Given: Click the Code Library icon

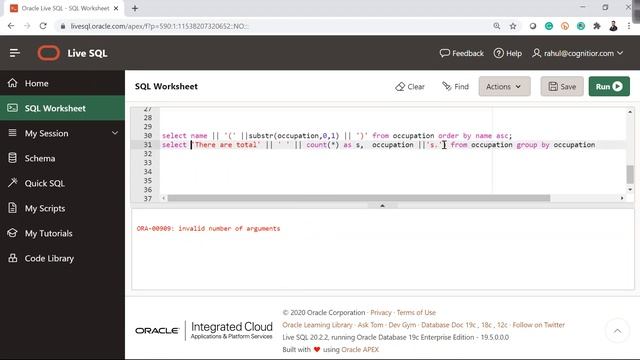Looking at the screenshot, I should (x=13, y=258).
